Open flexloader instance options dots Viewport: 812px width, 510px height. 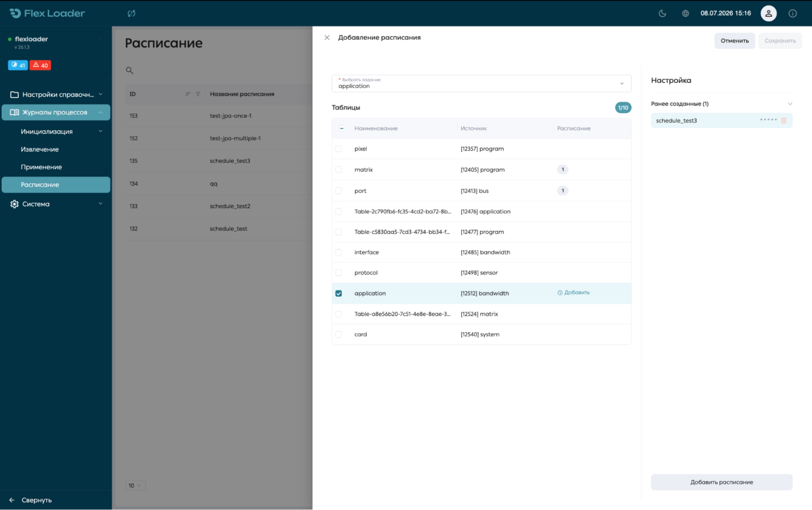[99, 39]
